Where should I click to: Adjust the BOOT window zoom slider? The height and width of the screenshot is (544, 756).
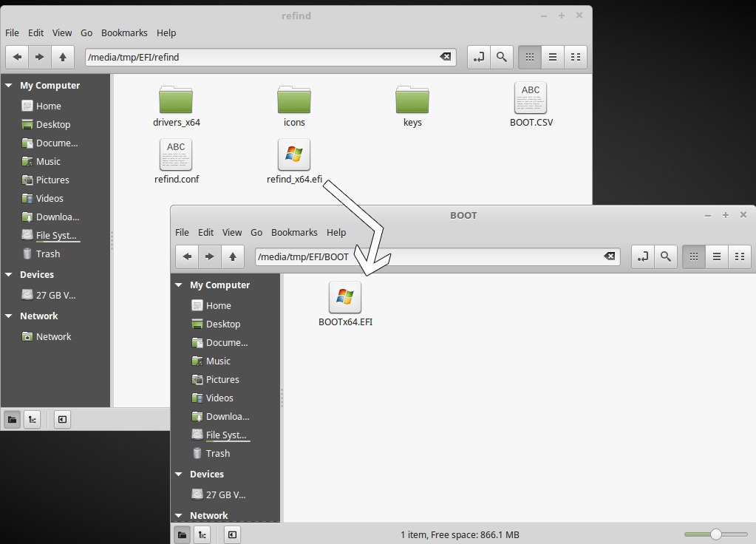click(x=716, y=534)
